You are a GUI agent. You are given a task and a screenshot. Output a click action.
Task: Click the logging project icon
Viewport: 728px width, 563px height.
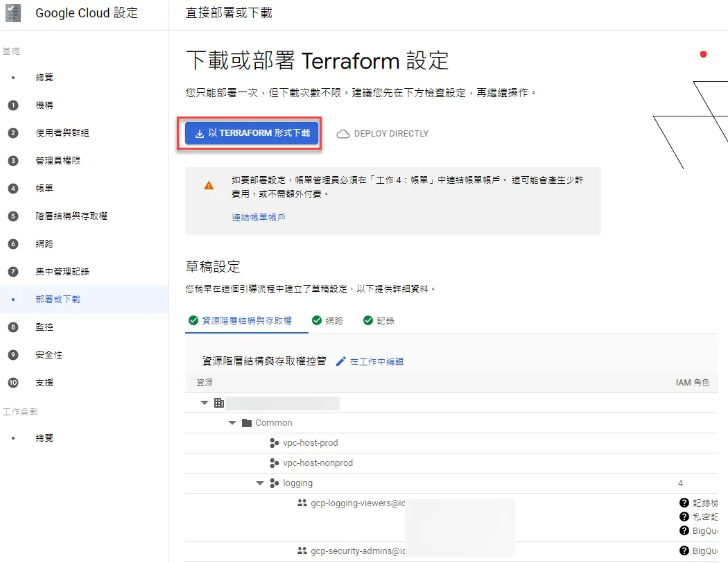tap(275, 483)
